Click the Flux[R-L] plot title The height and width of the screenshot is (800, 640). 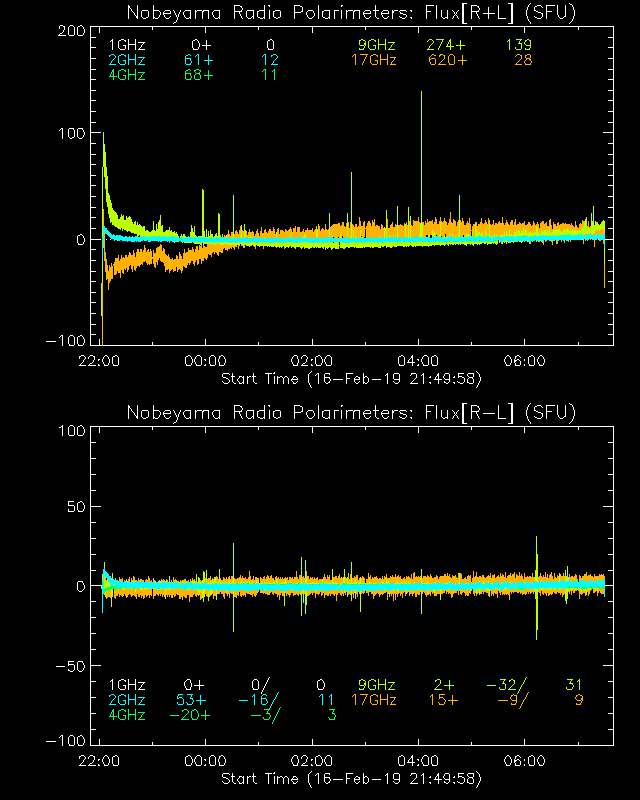pyautogui.click(x=351, y=412)
